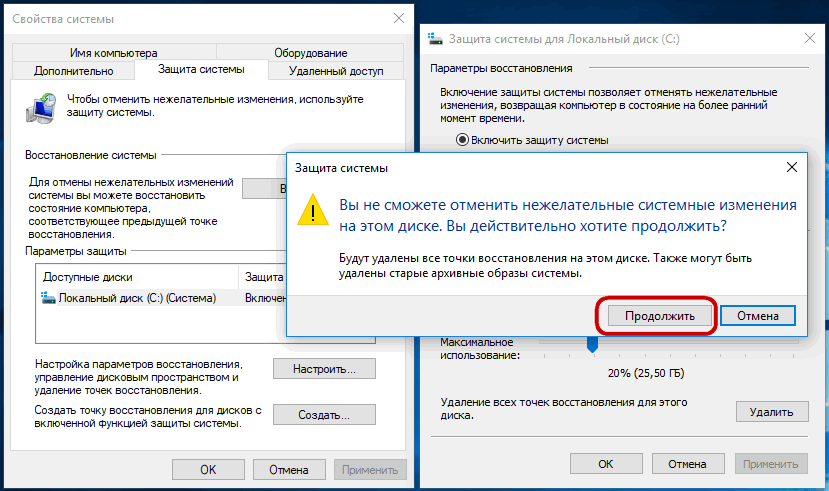This screenshot has height=491, width=829.
Task: Click the Настроить... button
Action: coord(324,369)
